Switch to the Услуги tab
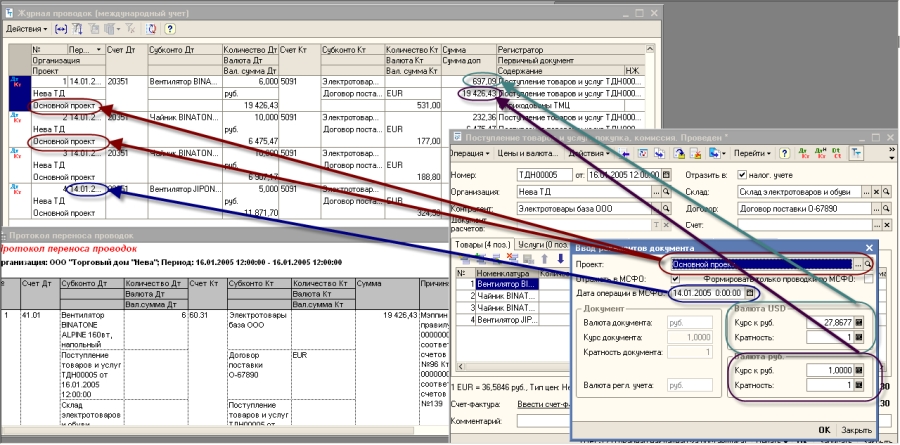Screen dimensions: 900x445 pos(541,244)
